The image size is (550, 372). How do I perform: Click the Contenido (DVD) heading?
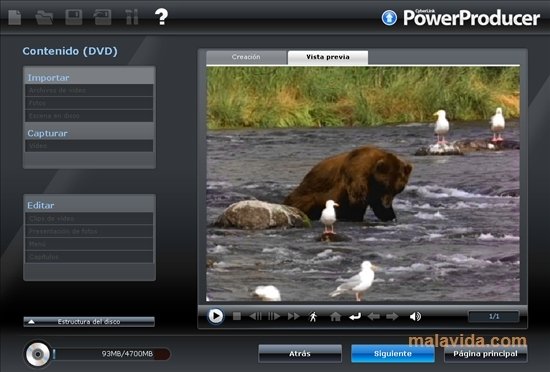click(70, 51)
